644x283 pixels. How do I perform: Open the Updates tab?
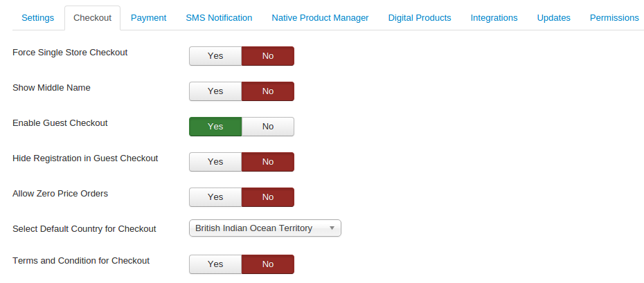[553, 18]
